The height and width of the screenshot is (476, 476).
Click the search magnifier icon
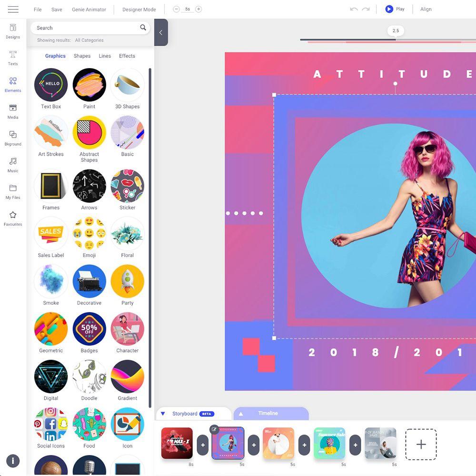[x=143, y=28]
